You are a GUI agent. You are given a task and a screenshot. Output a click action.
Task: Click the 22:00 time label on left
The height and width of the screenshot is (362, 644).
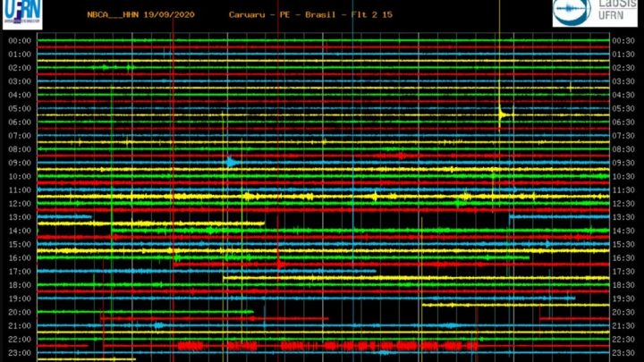click(x=19, y=340)
